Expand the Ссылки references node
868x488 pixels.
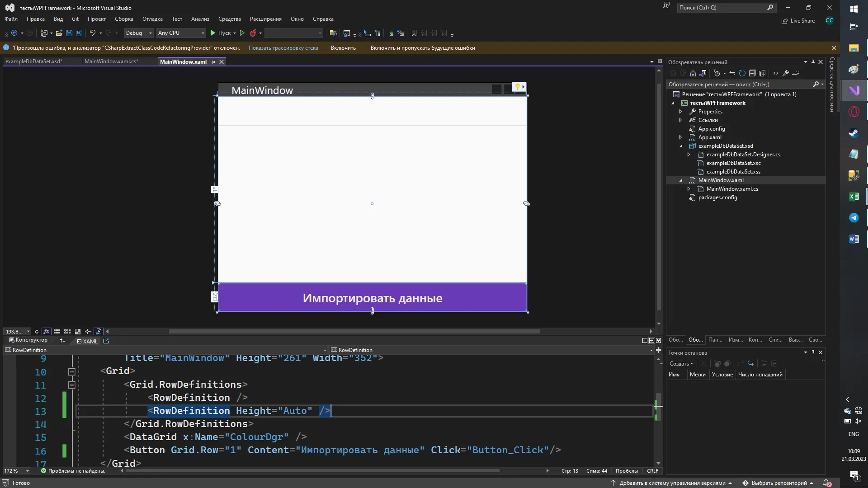(x=681, y=120)
